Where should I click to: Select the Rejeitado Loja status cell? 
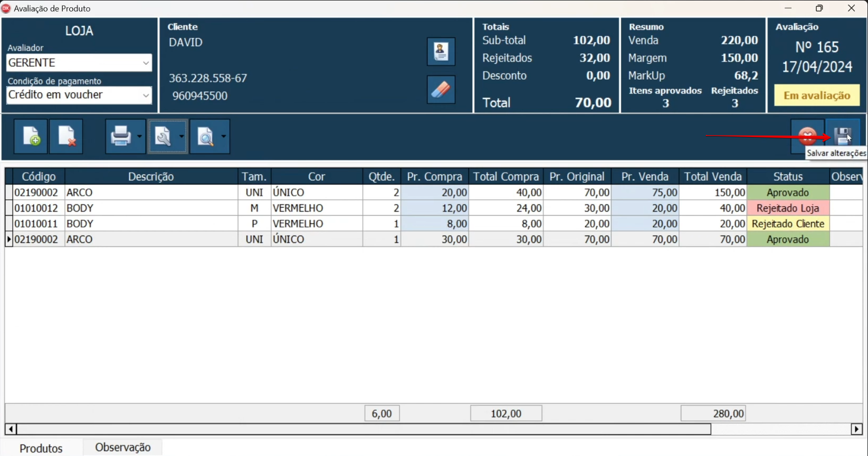pyautogui.click(x=788, y=208)
